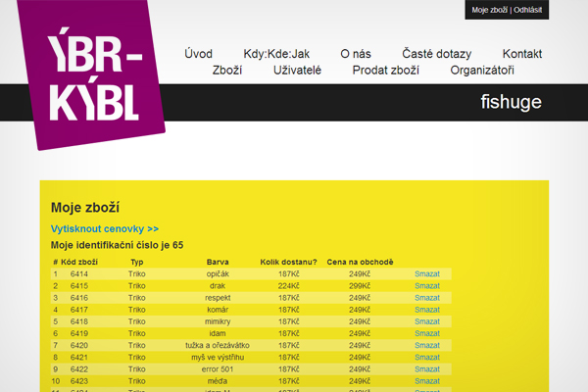Go to the Organizátoři page

point(481,71)
